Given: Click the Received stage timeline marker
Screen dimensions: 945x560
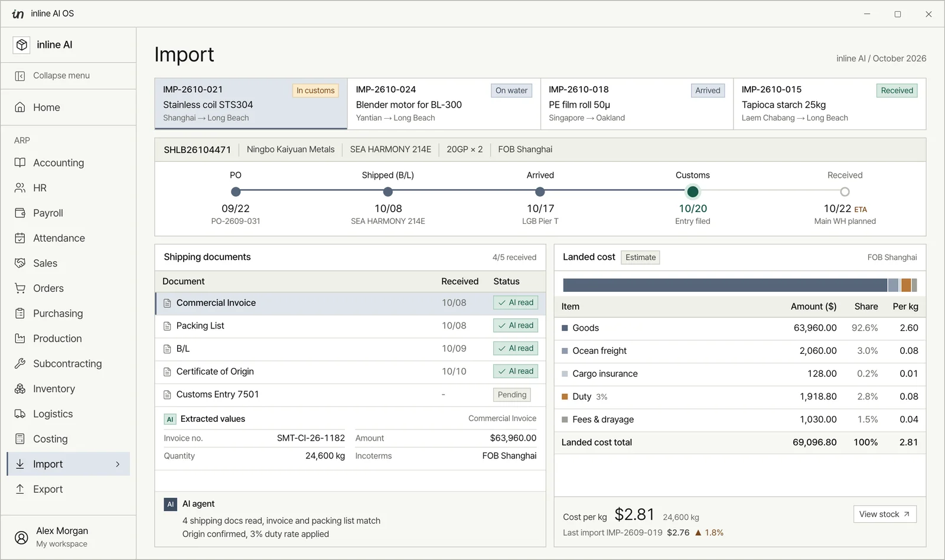Looking at the screenshot, I should (845, 191).
